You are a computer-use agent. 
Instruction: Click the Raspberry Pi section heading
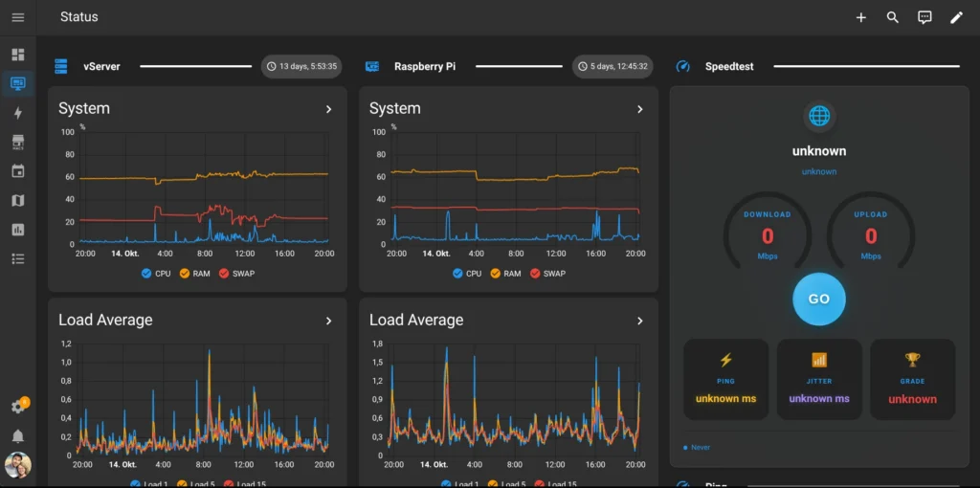tap(425, 66)
